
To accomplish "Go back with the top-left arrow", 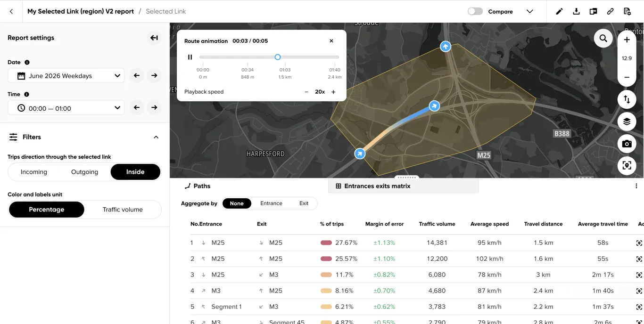I will tap(11, 11).
